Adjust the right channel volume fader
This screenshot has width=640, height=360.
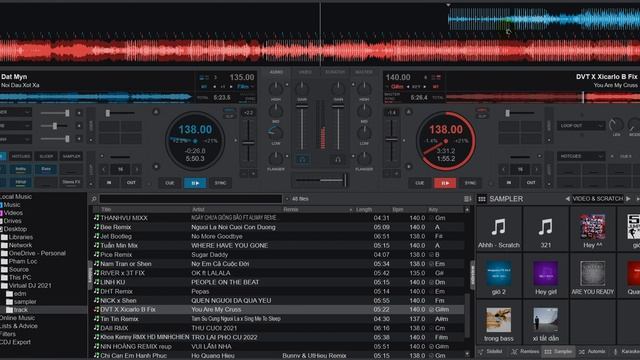pos(338,127)
